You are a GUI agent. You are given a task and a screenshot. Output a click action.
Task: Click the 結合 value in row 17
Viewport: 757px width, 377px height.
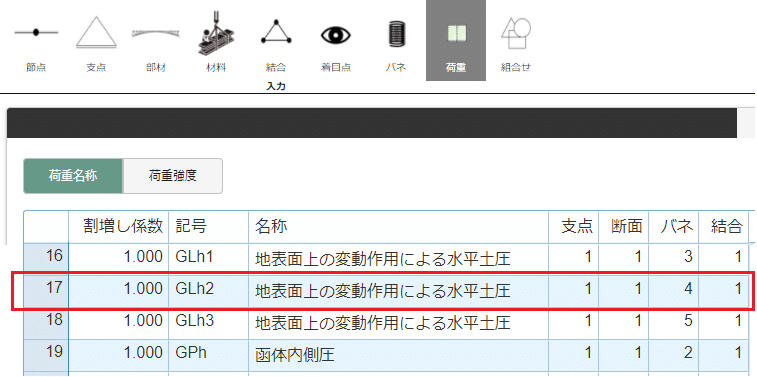tap(723, 291)
